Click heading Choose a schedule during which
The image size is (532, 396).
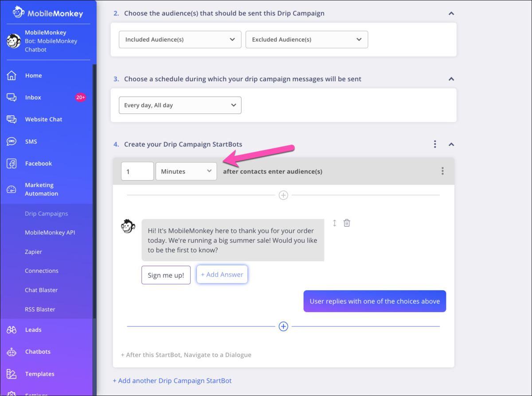[x=243, y=79]
